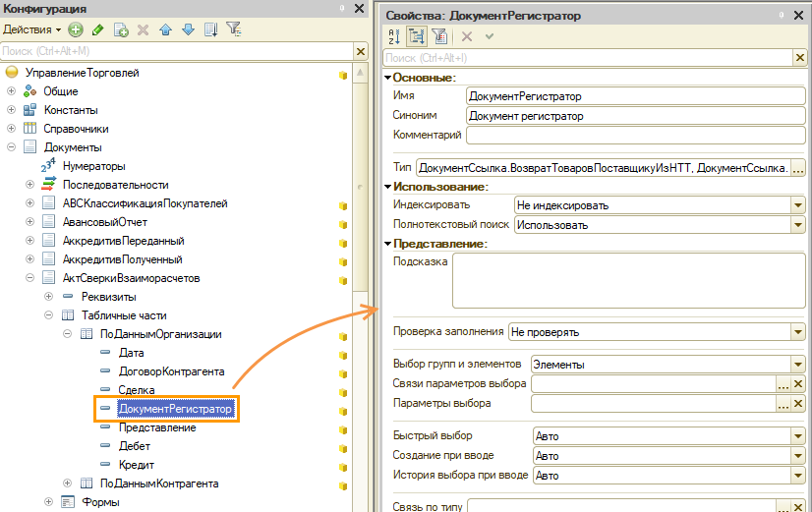The width and height of the screenshot is (812, 512).
Task: Click the Move Down blue arrow icon
Action: tap(188, 29)
